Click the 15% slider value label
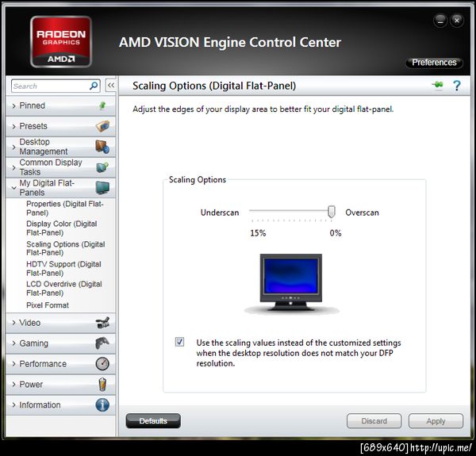476x456 pixels. tap(258, 233)
